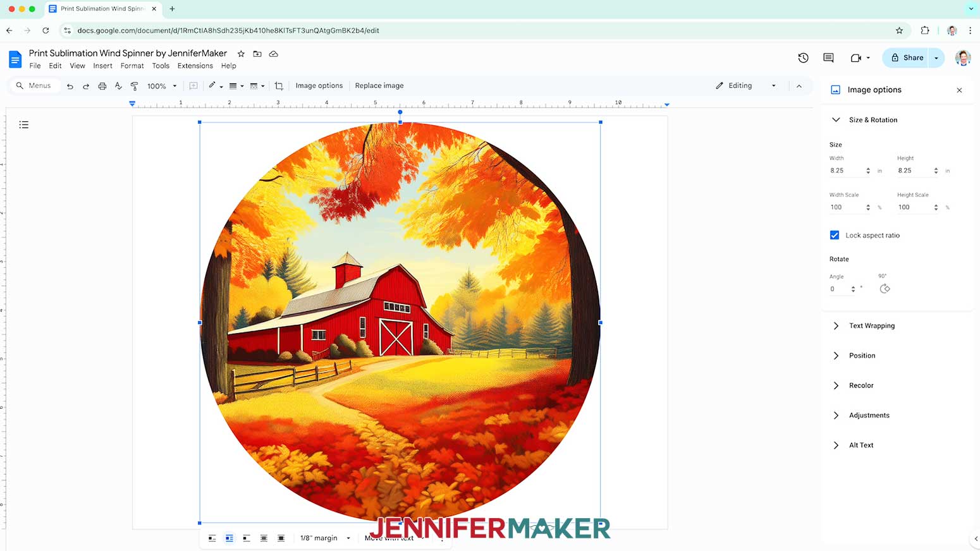
Task: Open Google account avatar
Action: point(963,58)
